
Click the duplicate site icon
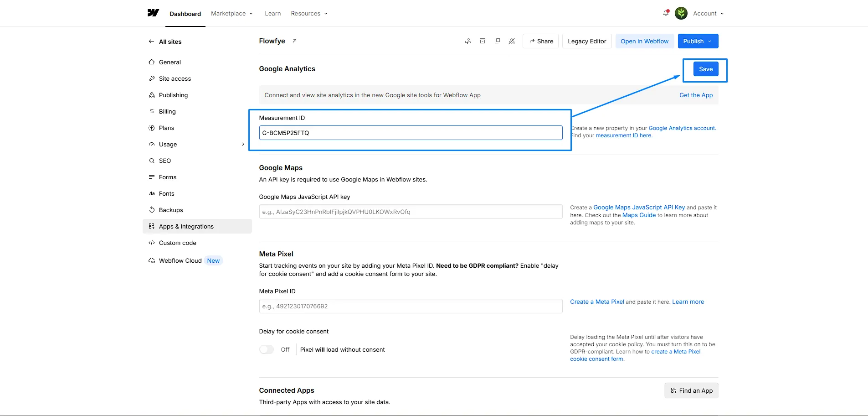point(497,41)
